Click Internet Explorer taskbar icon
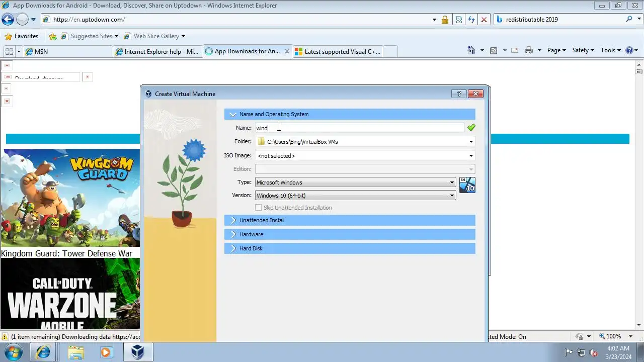The height and width of the screenshot is (362, 644). [x=43, y=352]
